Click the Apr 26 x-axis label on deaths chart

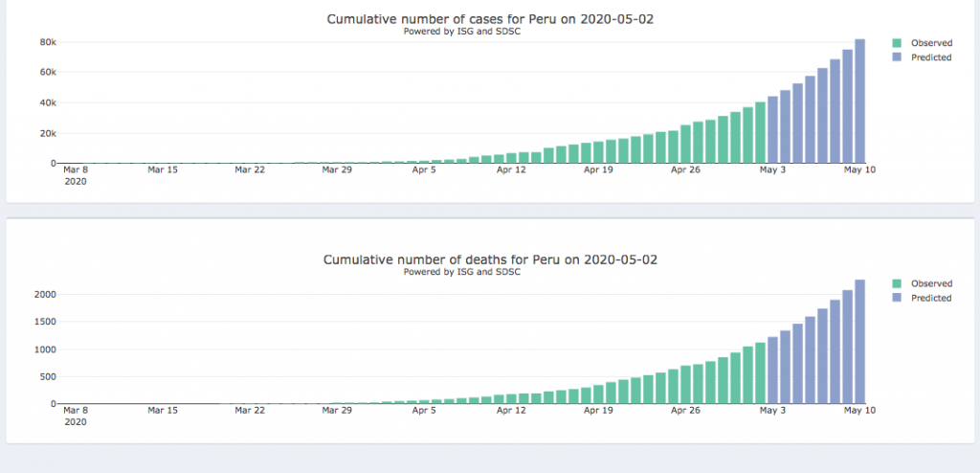coord(685,410)
